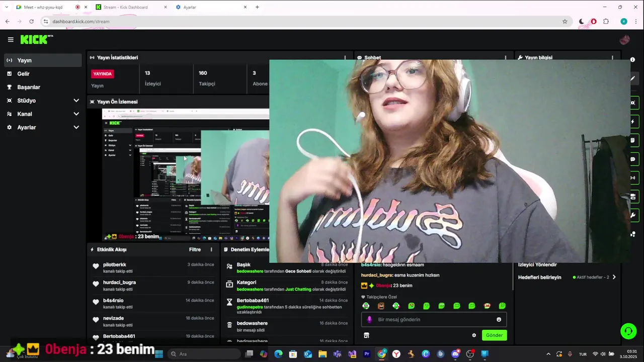Open Premiere Pro from the taskbar
The height and width of the screenshot is (362, 644).
[367, 354]
